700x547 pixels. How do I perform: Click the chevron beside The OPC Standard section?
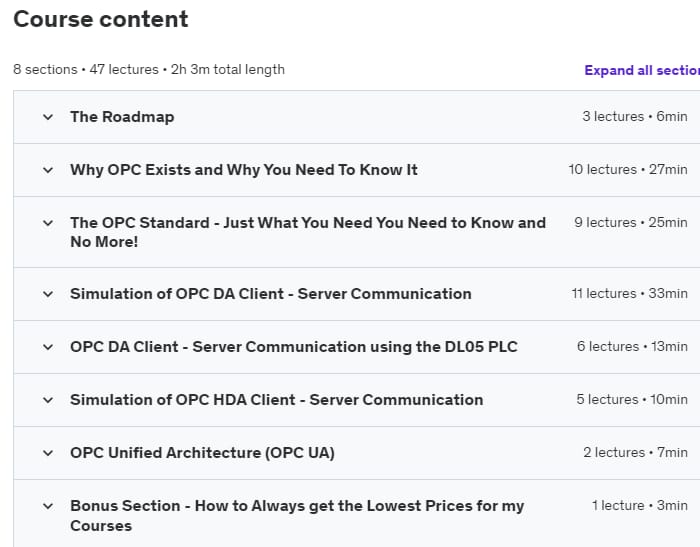pyautogui.click(x=47, y=223)
